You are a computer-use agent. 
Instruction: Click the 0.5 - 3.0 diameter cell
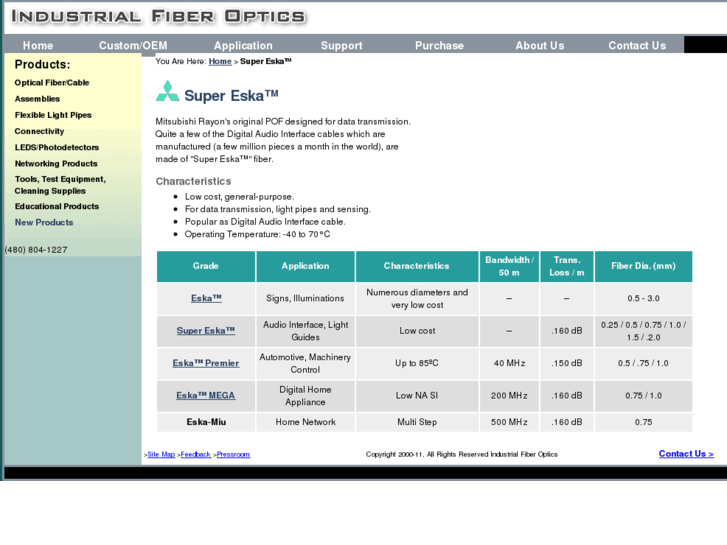644,298
